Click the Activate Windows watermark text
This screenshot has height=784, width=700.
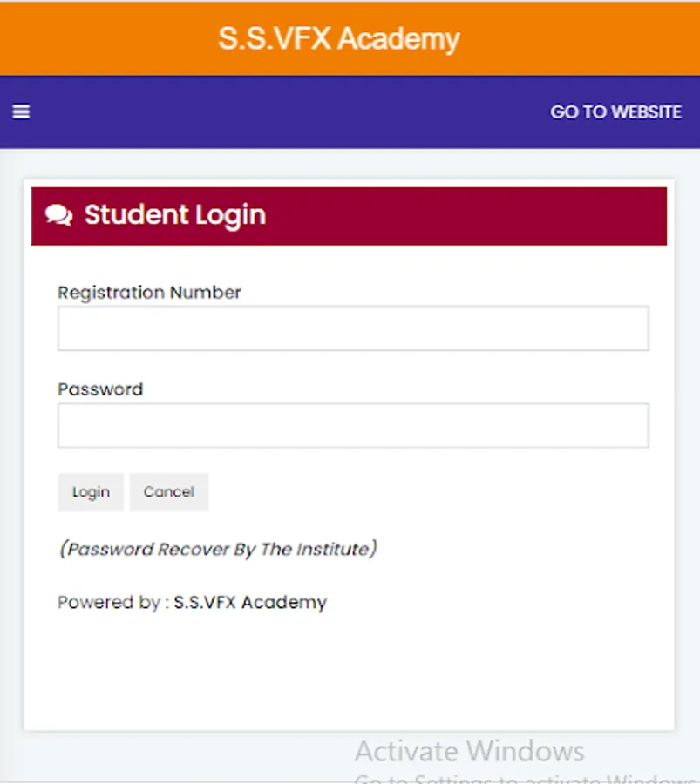click(470, 751)
